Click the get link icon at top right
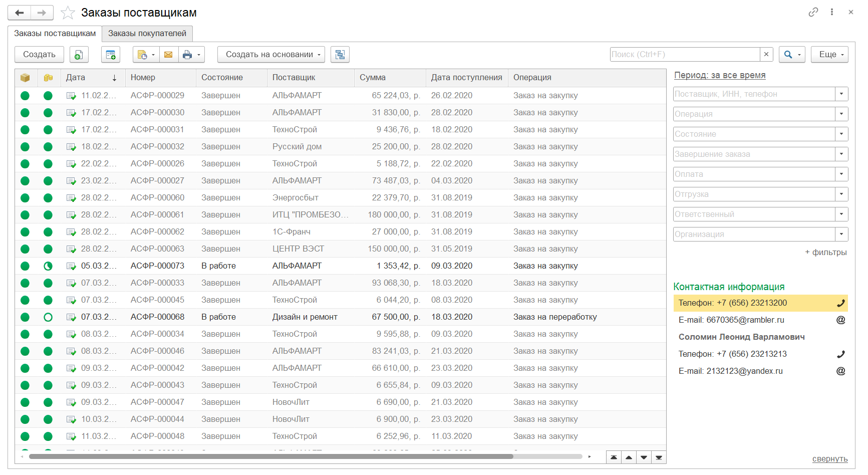Image resolution: width=868 pixels, height=475 pixels. click(813, 12)
